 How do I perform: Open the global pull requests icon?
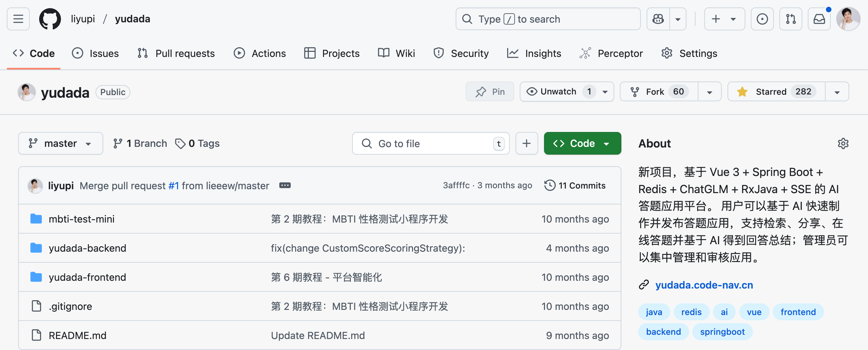point(791,19)
